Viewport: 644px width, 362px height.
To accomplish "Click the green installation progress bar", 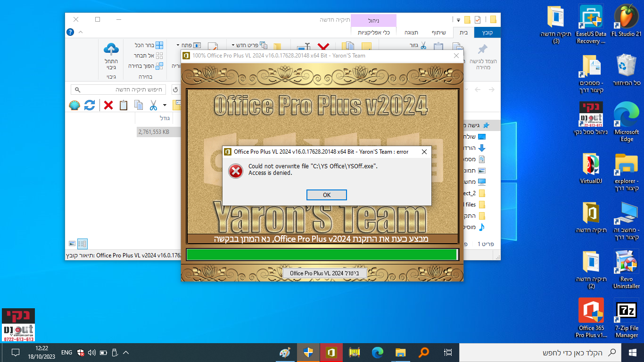I will pos(322,255).
